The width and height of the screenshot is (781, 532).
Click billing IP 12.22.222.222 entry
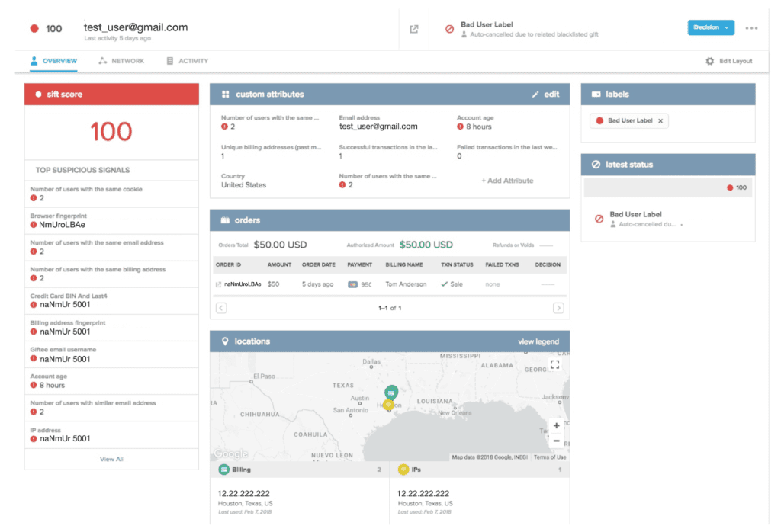coord(243,494)
